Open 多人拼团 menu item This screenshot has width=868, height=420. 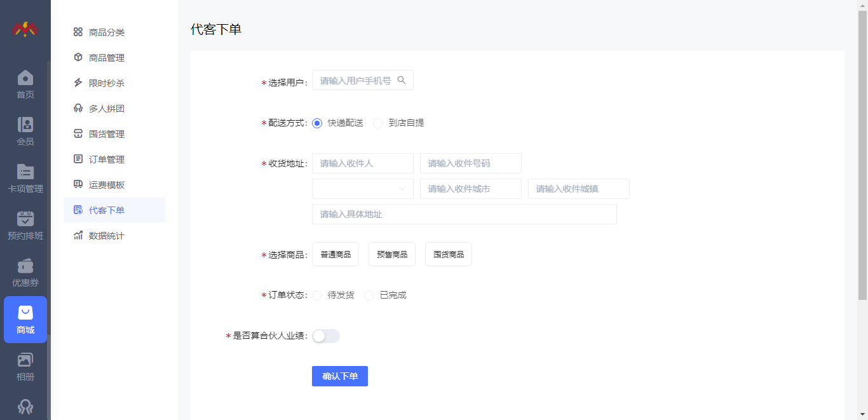pyautogui.click(x=114, y=108)
